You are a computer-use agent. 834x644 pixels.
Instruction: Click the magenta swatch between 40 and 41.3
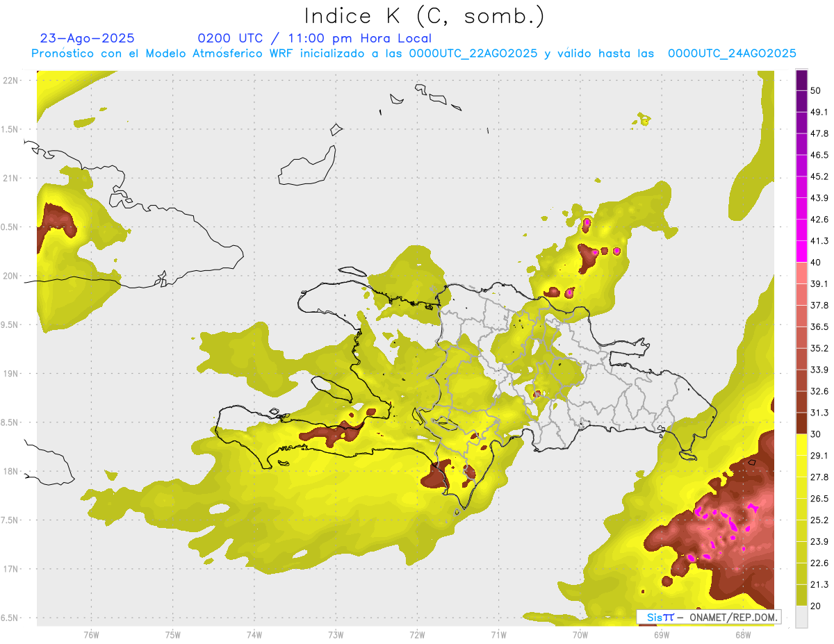pos(801,251)
